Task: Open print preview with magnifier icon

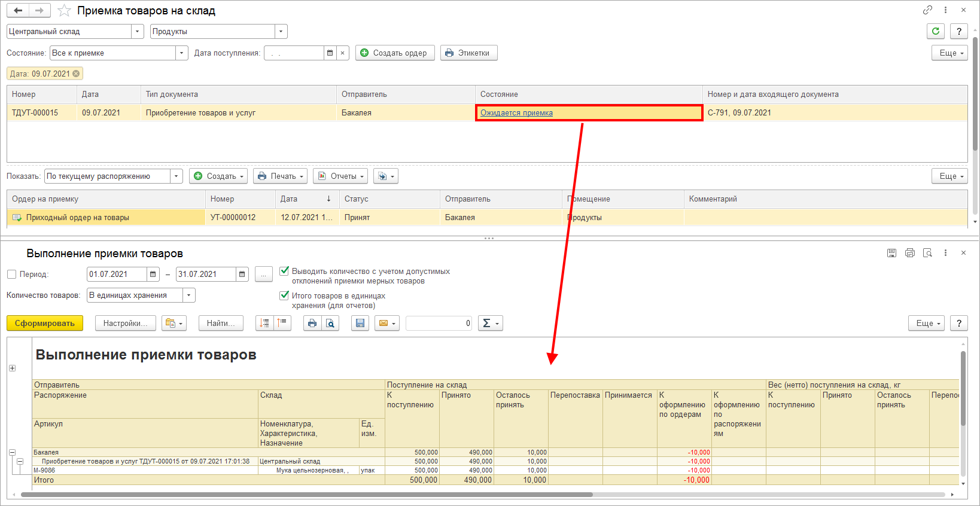Action: click(x=330, y=323)
